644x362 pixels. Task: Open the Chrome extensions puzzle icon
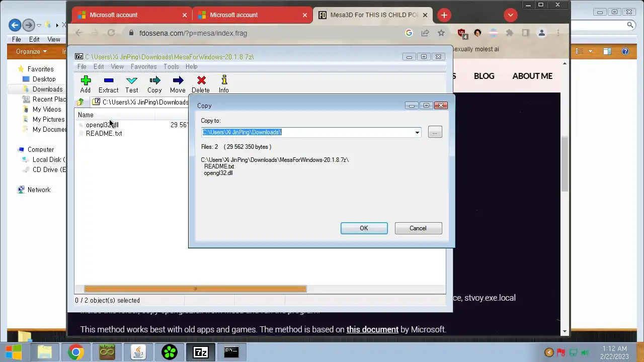pyautogui.click(x=510, y=33)
